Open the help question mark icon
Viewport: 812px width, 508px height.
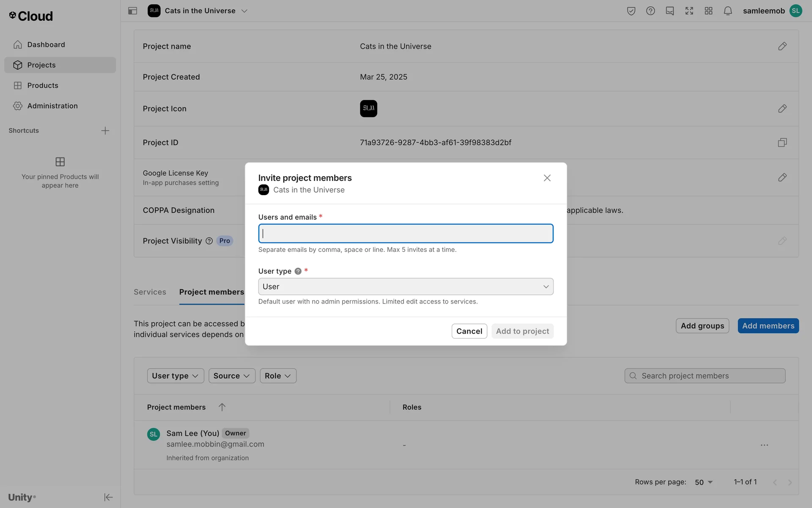(x=650, y=11)
